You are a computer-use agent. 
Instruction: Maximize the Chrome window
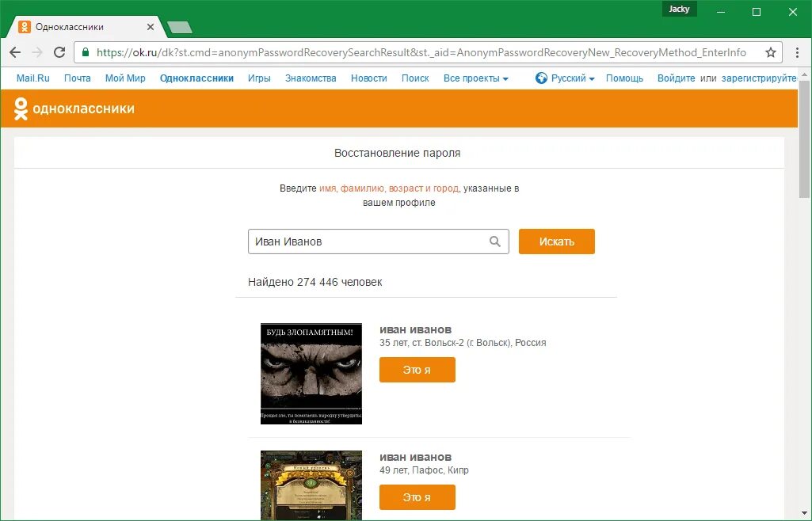757,12
